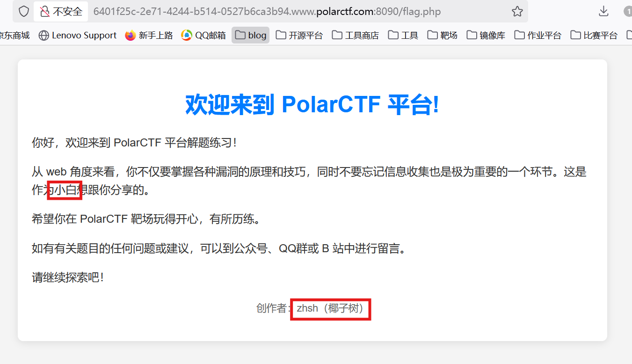Click the author name zhsh（椰子树）
This screenshot has width=632, height=364.
pyautogui.click(x=331, y=308)
